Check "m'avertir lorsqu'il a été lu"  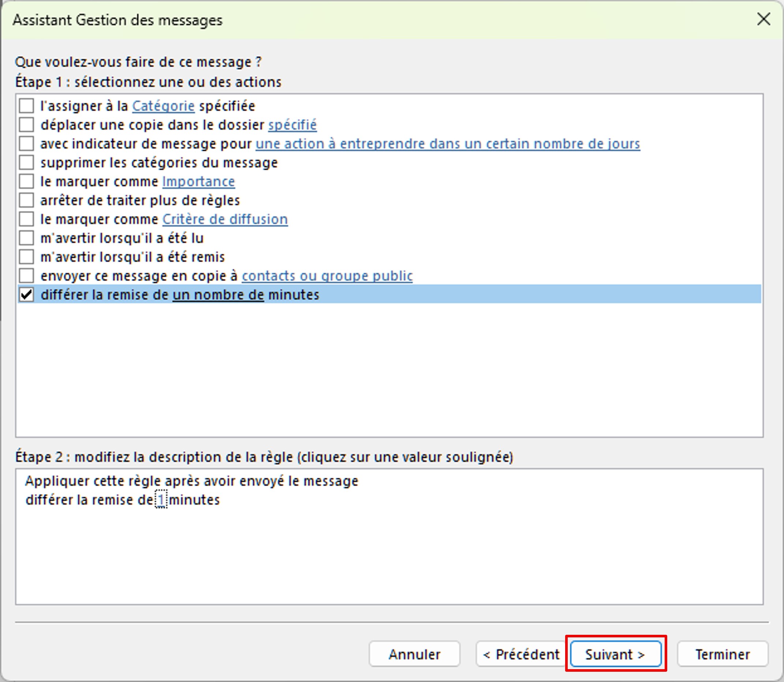tap(27, 238)
